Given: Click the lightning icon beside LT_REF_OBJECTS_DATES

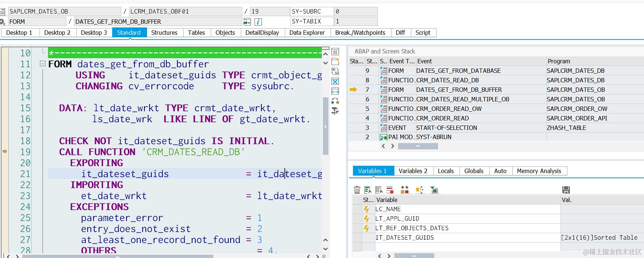Looking at the screenshot, I should [x=367, y=228].
